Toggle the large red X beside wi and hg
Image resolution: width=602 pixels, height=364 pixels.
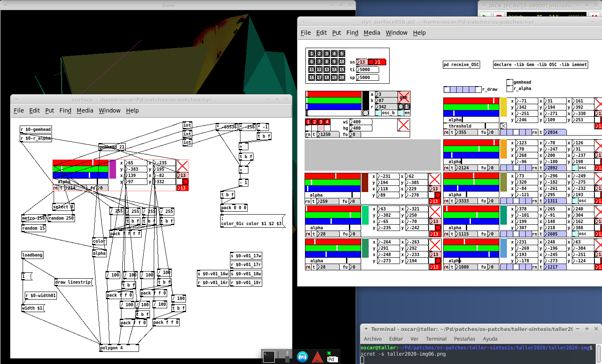pyautogui.click(x=403, y=125)
